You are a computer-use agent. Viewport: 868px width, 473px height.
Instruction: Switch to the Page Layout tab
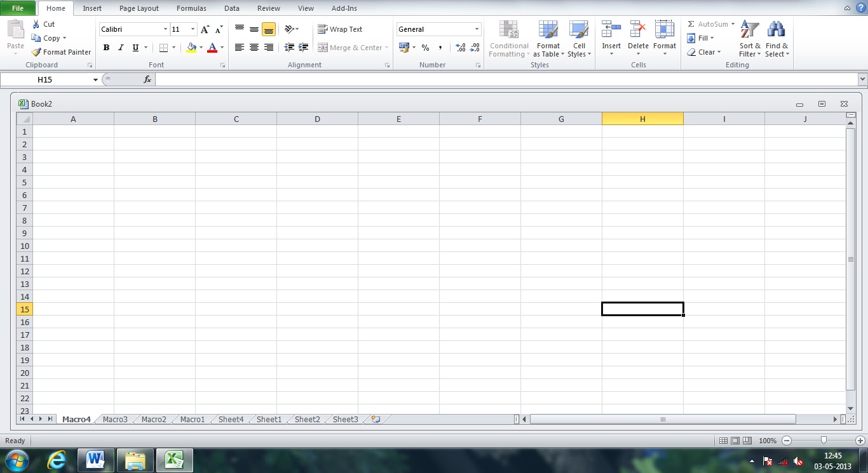tap(139, 8)
